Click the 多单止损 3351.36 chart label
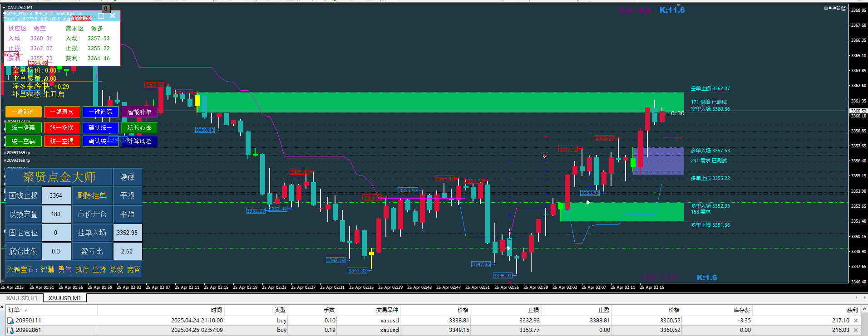The height and width of the screenshot is (336, 868). point(710,225)
